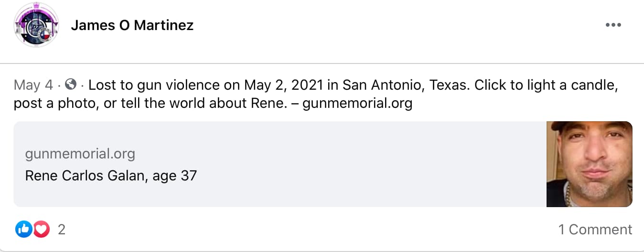Click the public globe audience icon

pyautogui.click(x=71, y=85)
